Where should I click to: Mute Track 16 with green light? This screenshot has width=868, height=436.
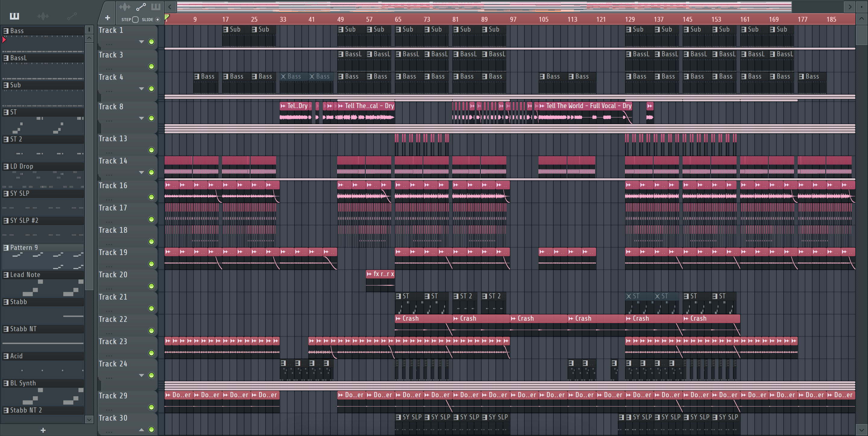tap(152, 197)
